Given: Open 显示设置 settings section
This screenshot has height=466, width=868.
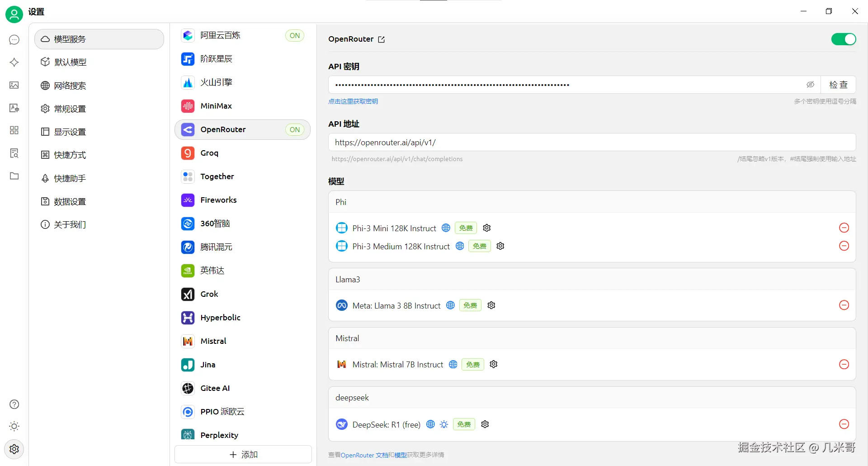Looking at the screenshot, I should 99,132.
